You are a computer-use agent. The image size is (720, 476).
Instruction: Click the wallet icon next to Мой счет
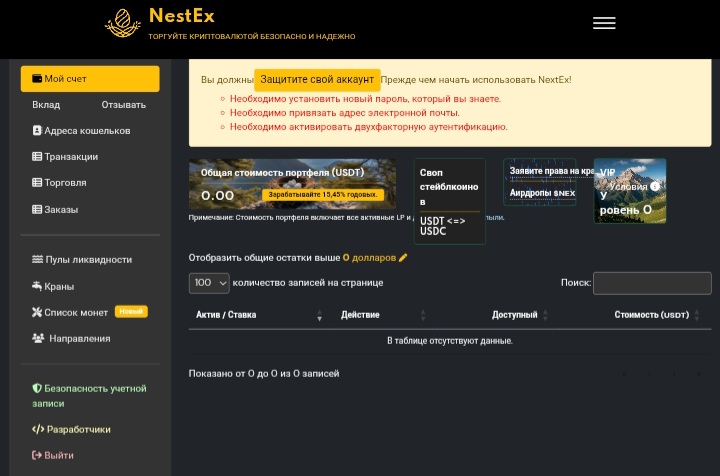pos(37,78)
